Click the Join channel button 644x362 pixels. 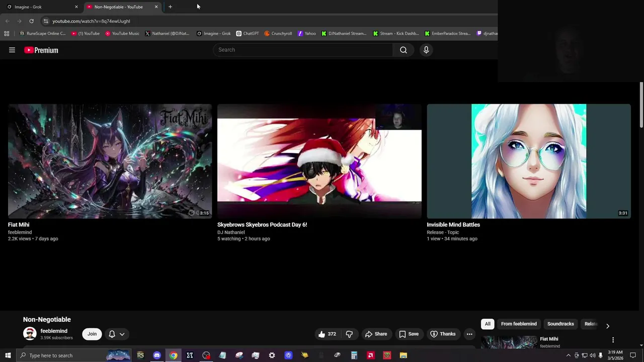pyautogui.click(x=92, y=334)
